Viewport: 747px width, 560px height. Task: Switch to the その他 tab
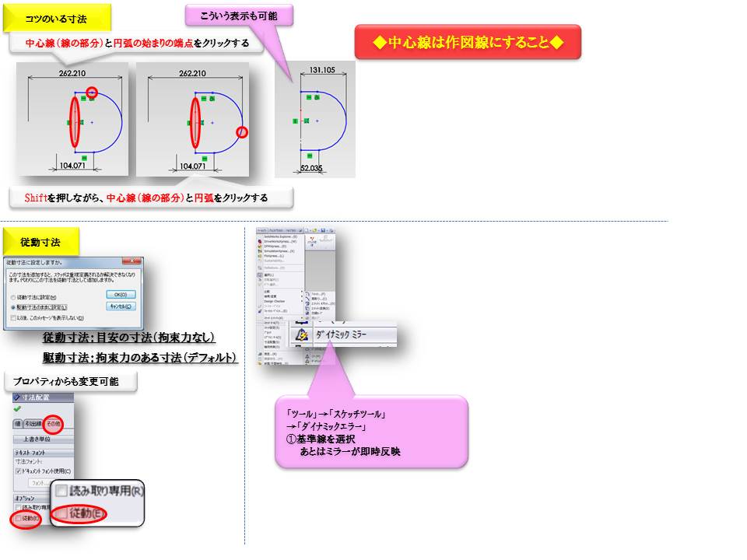point(53,423)
